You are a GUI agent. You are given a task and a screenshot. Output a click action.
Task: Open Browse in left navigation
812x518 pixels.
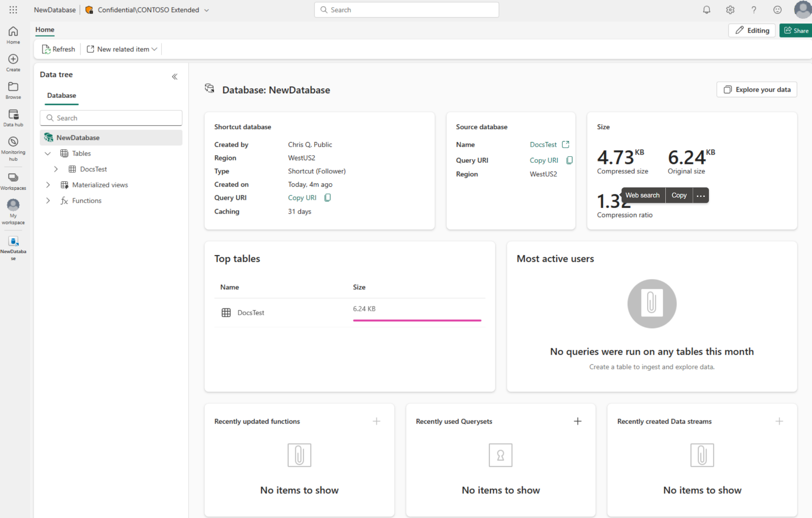13,90
